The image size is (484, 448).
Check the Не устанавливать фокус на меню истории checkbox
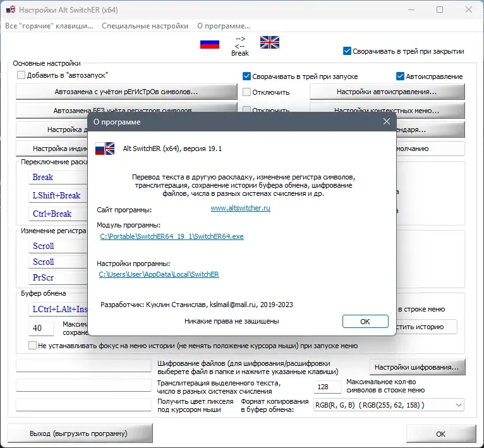[32, 345]
